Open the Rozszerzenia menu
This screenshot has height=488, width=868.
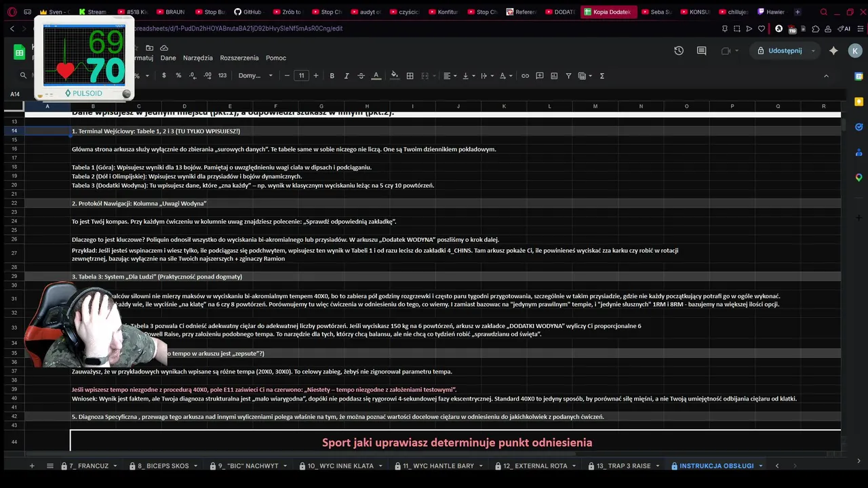pos(239,58)
